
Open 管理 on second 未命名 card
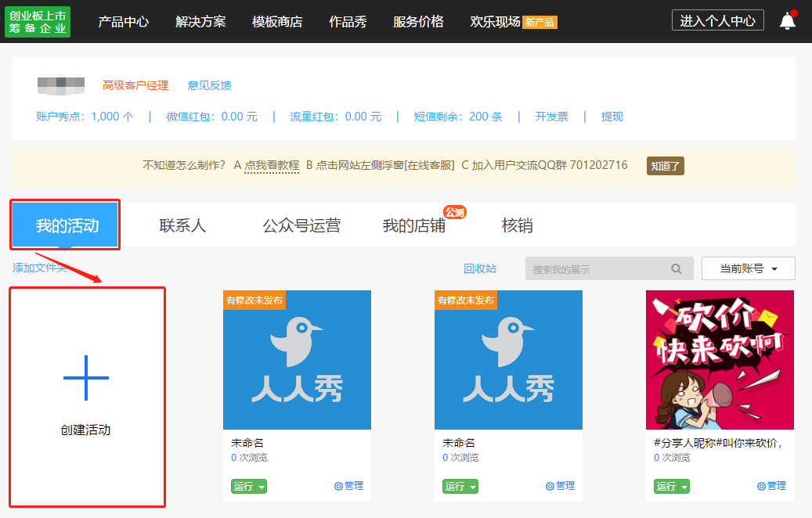[561, 486]
